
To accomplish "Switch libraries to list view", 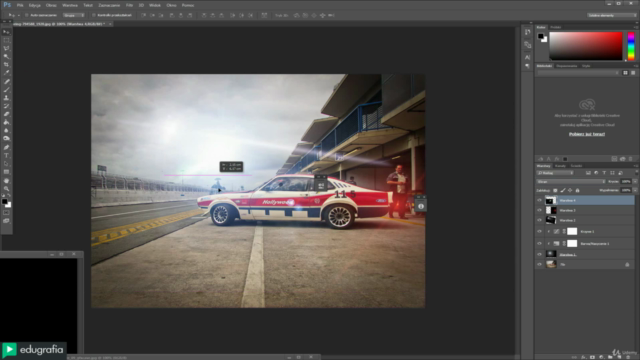I will 633,73.
